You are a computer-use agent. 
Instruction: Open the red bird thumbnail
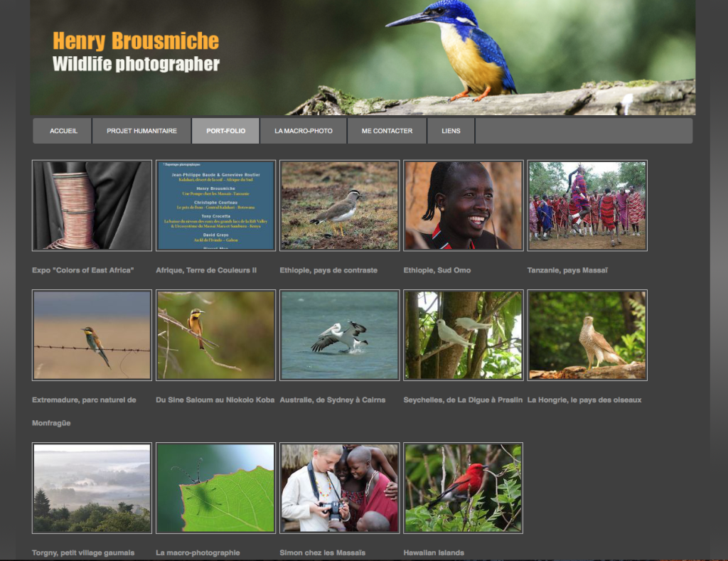463,488
